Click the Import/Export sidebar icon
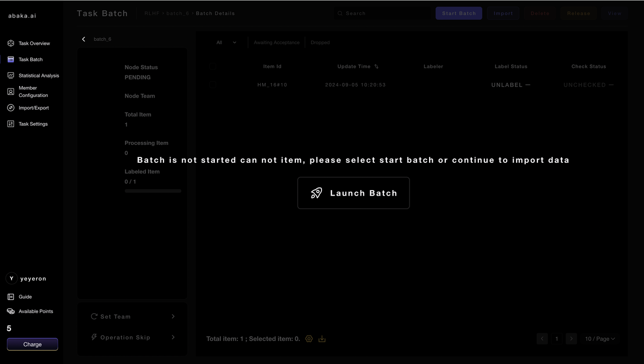This screenshot has width=644, height=364. pyautogui.click(x=11, y=108)
